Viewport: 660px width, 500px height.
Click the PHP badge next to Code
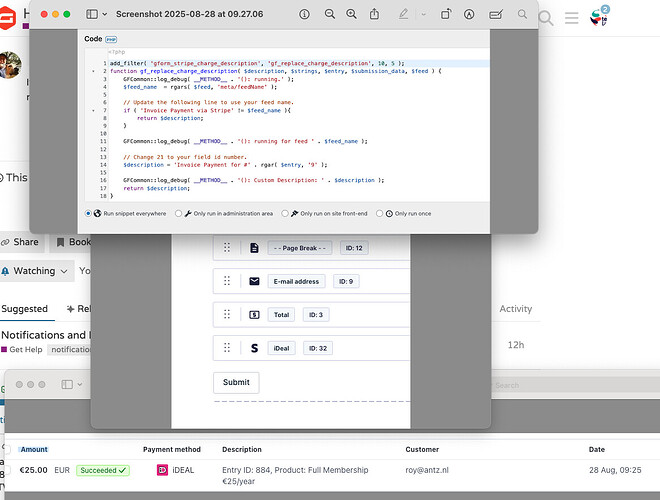click(111, 40)
